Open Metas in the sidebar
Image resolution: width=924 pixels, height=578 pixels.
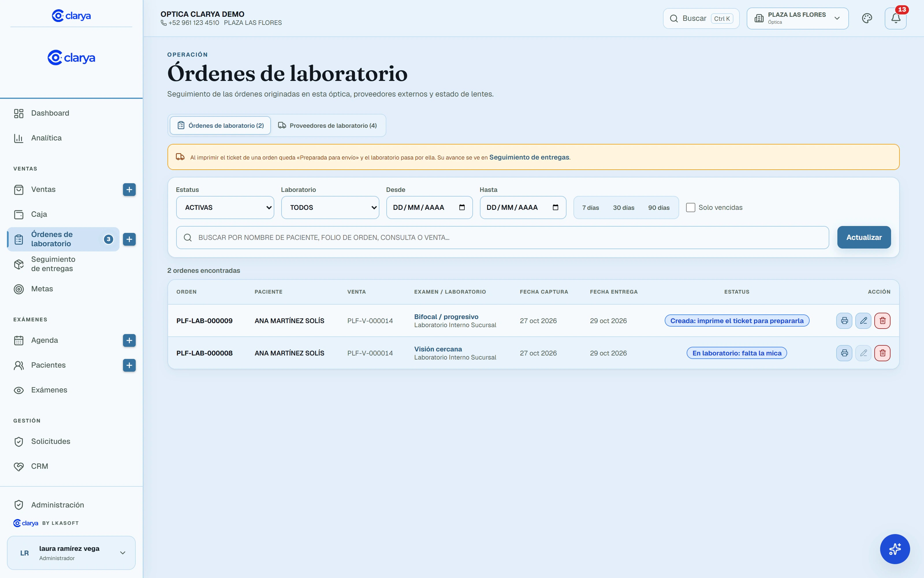pos(71,289)
